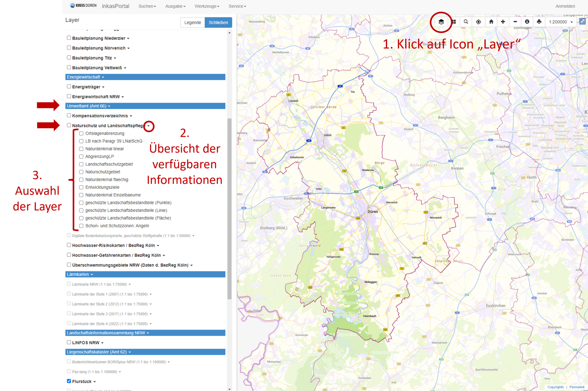Activate the locate position crosshair icon
Viewport: 588px width, 391px height.
[478, 22]
